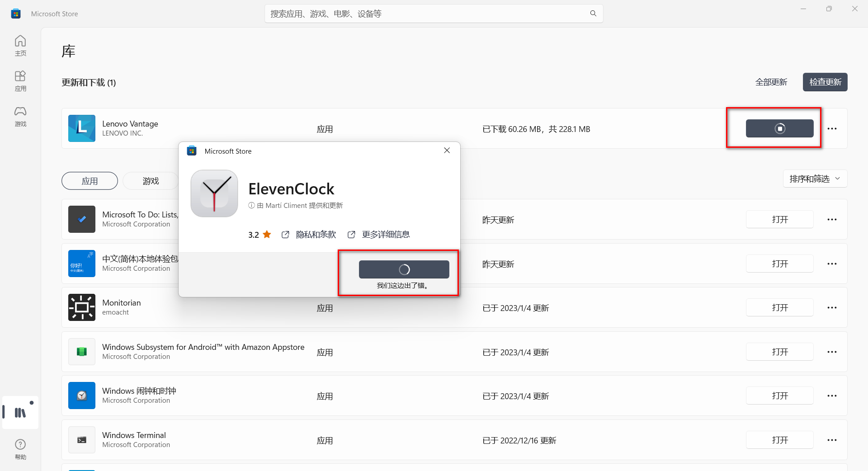Open more options for Lenovo Vantage

pos(832,129)
